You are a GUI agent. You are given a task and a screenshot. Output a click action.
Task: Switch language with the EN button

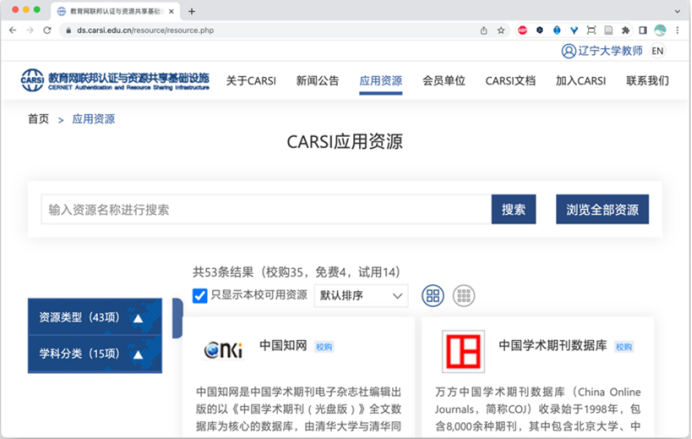coord(658,51)
